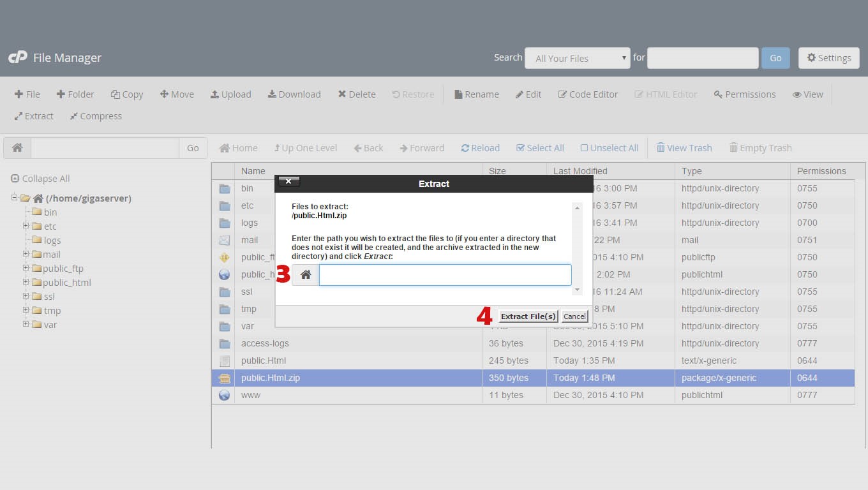This screenshot has height=490, width=868.
Task: Click the Copy toolbar button
Action: [x=127, y=94]
